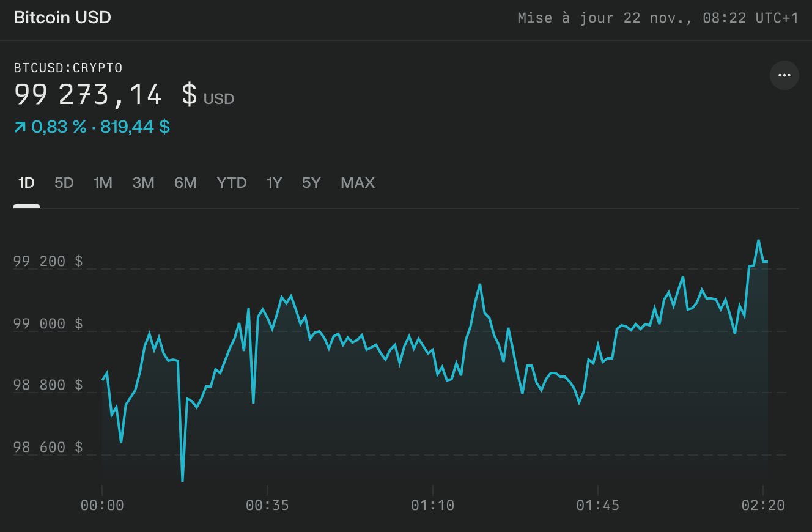Click the 01:10 time axis label
The width and height of the screenshot is (812, 532).
point(432,506)
